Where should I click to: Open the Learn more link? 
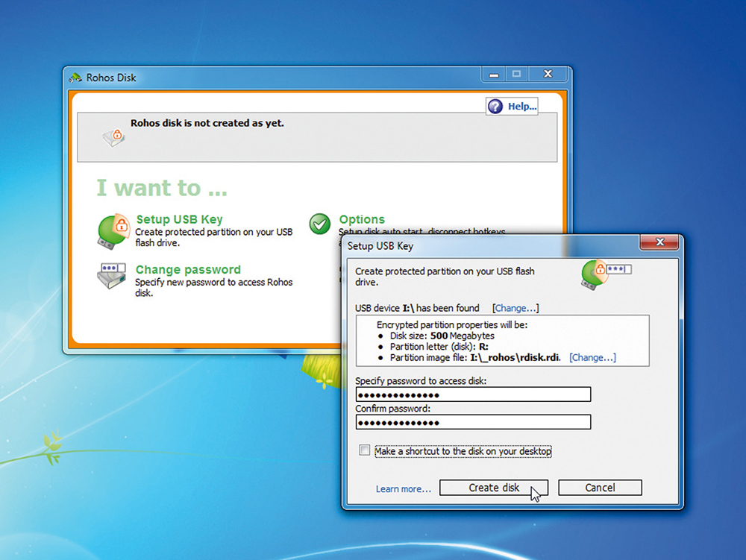point(404,488)
